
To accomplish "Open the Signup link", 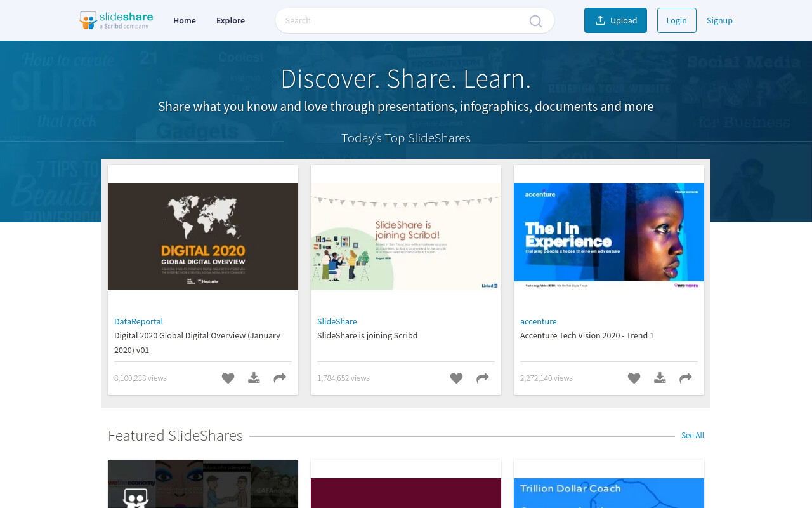I will [719, 20].
